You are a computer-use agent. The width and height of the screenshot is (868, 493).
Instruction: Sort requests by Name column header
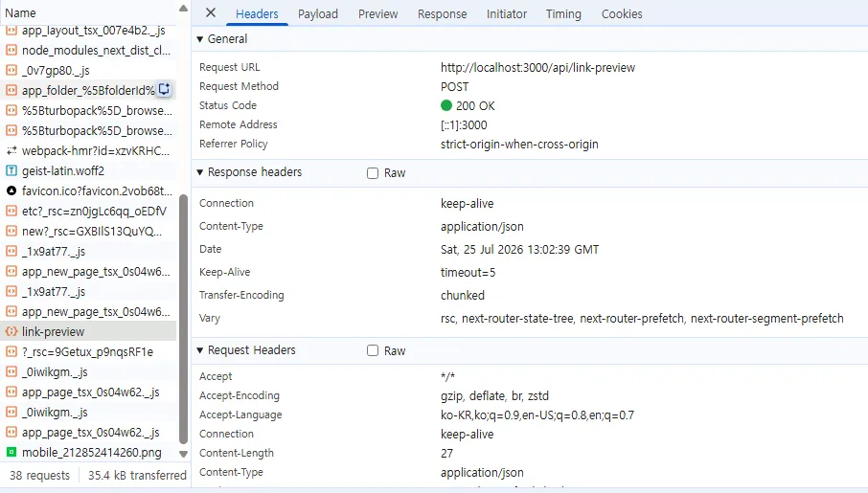click(20, 12)
